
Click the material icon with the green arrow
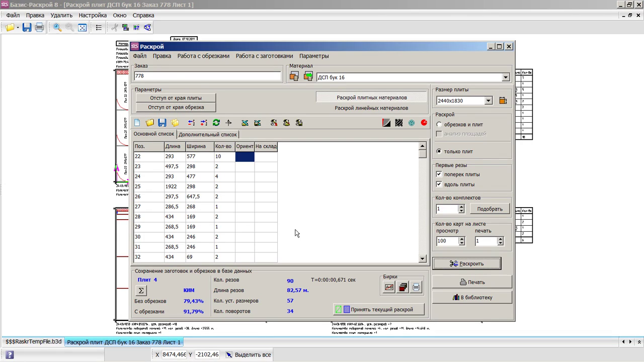coord(308,76)
